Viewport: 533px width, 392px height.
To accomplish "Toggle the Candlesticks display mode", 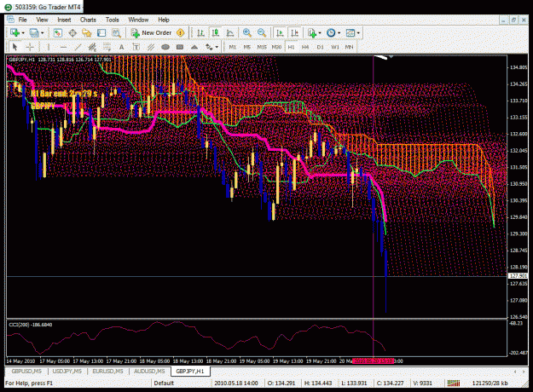I will [215, 33].
